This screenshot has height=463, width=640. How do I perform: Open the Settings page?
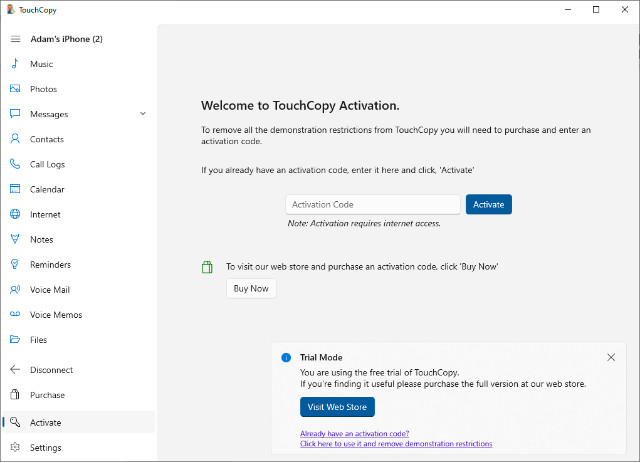79,447
